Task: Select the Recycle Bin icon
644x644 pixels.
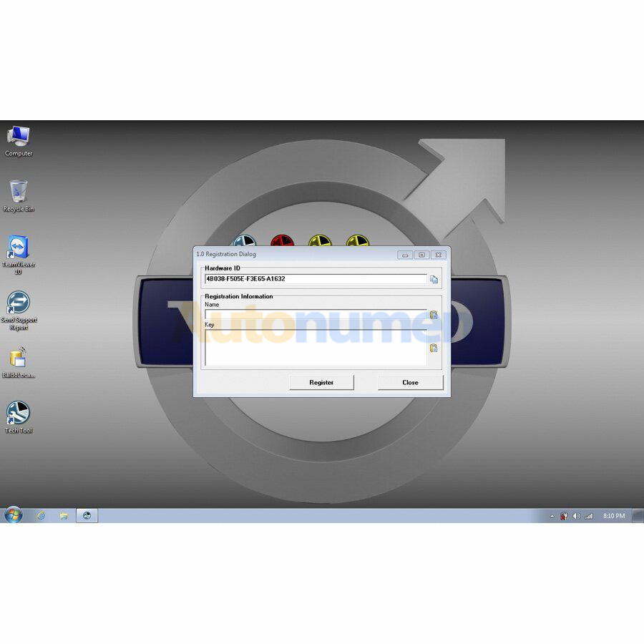Action: coord(19,196)
